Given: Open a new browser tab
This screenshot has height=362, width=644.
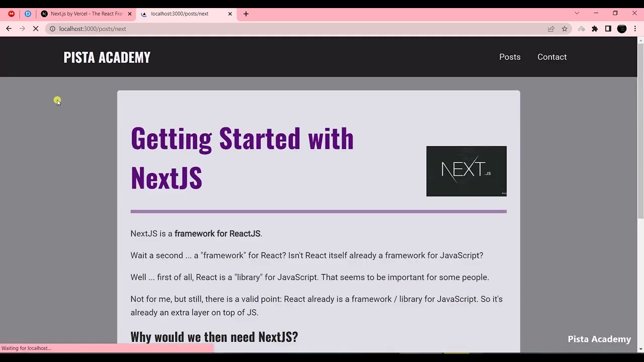Looking at the screenshot, I should tap(246, 14).
